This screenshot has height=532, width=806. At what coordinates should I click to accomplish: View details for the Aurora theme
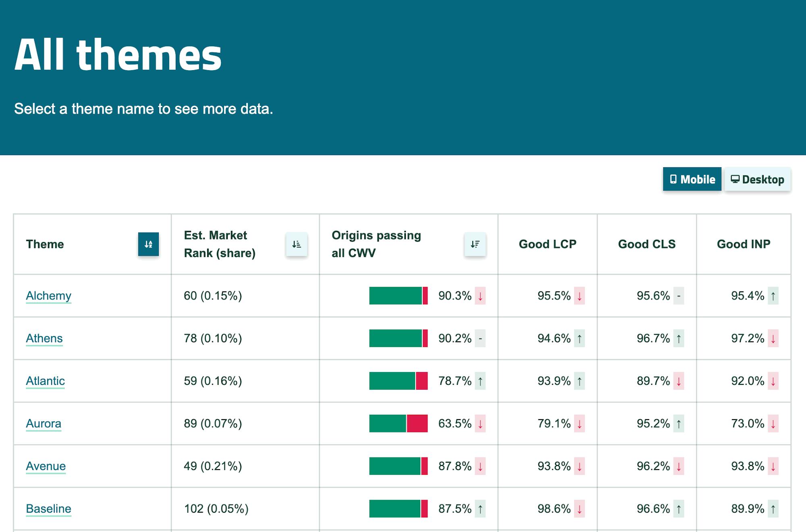tap(44, 424)
